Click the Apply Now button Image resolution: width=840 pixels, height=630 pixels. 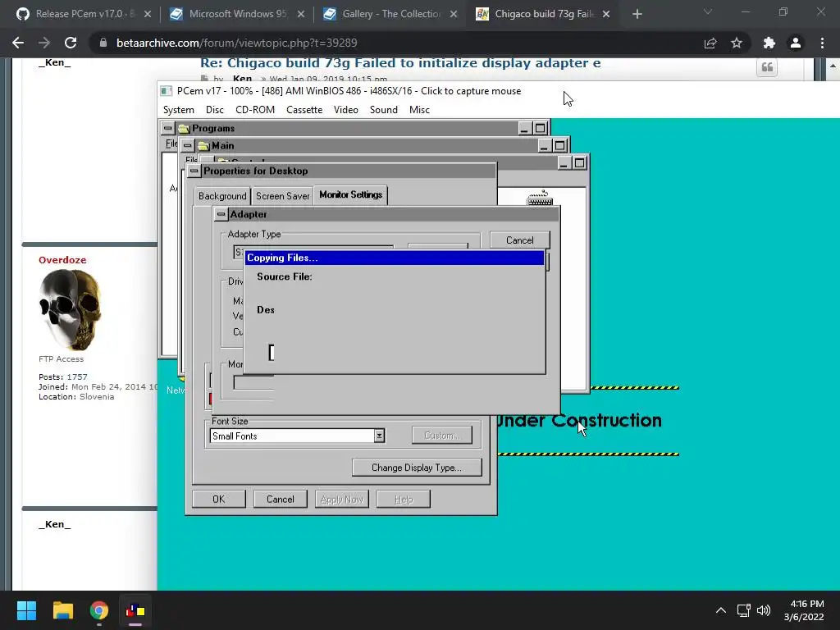pos(342,500)
